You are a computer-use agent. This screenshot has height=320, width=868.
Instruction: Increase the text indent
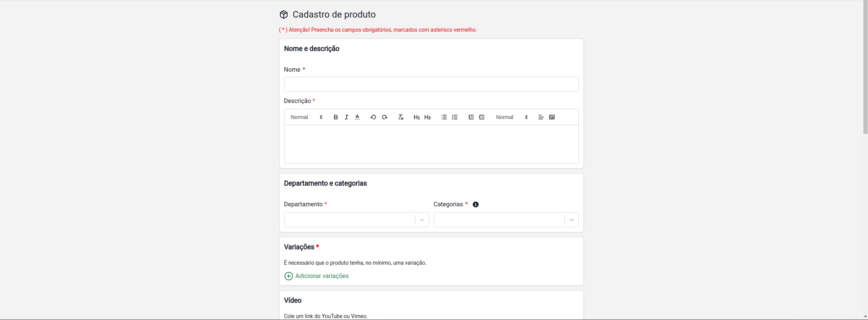(x=482, y=117)
